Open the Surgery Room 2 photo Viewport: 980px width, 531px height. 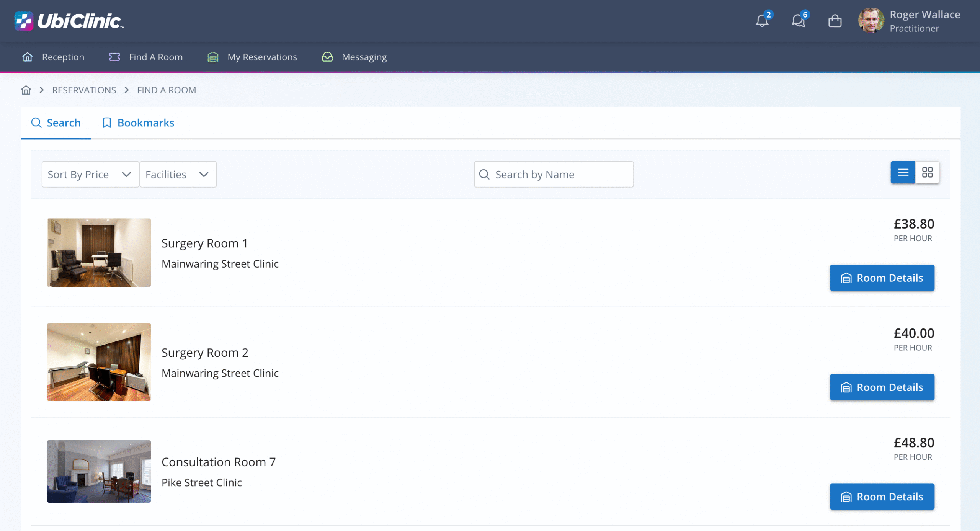(x=99, y=362)
